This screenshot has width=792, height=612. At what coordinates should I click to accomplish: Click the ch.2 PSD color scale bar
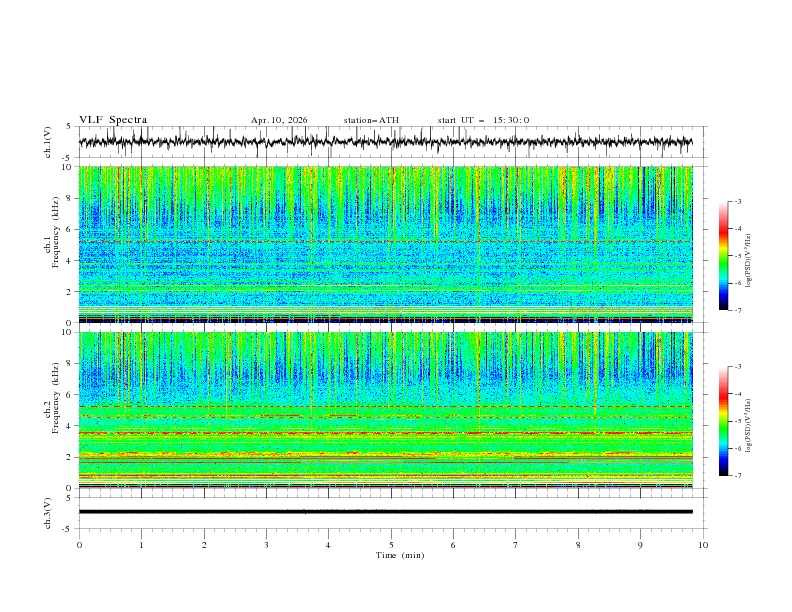pos(723,421)
